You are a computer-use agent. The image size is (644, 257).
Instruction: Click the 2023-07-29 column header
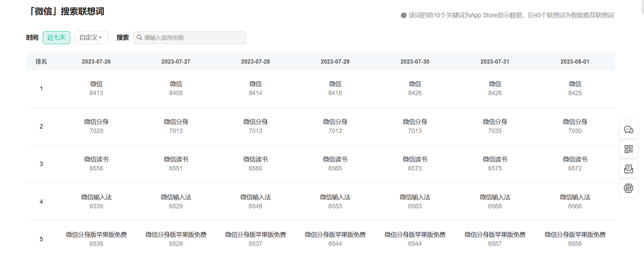tap(335, 61)
